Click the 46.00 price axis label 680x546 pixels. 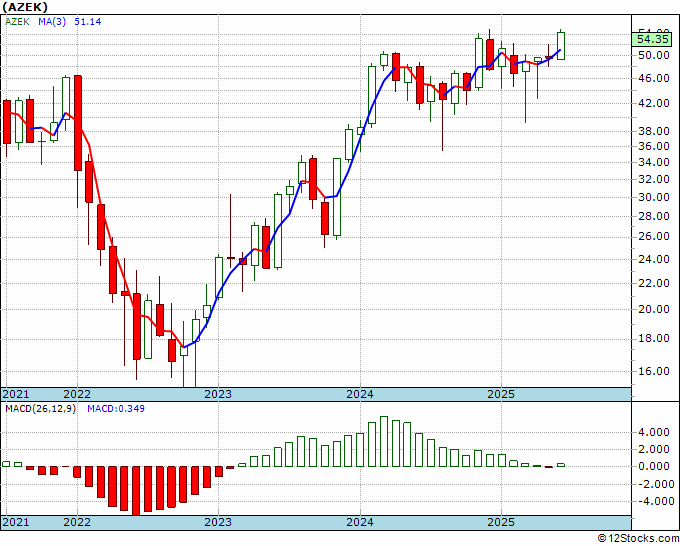[x=656, y=78]
